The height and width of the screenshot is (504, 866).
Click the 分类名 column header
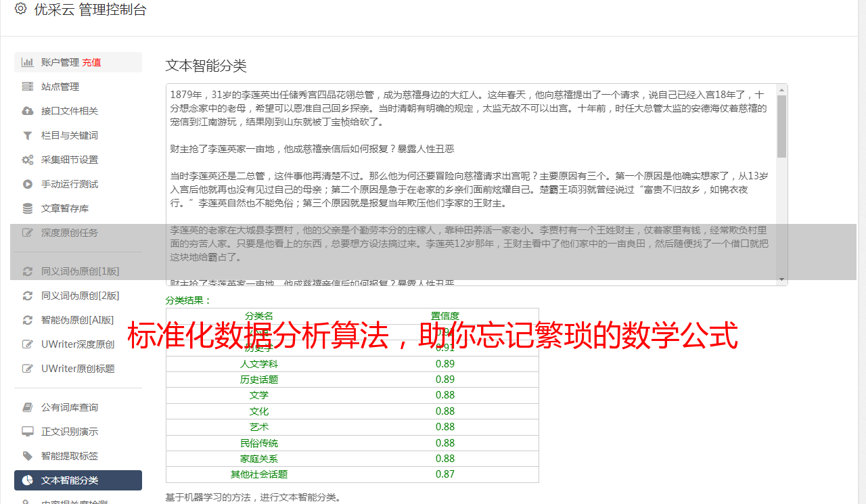[x=259, y=316]
